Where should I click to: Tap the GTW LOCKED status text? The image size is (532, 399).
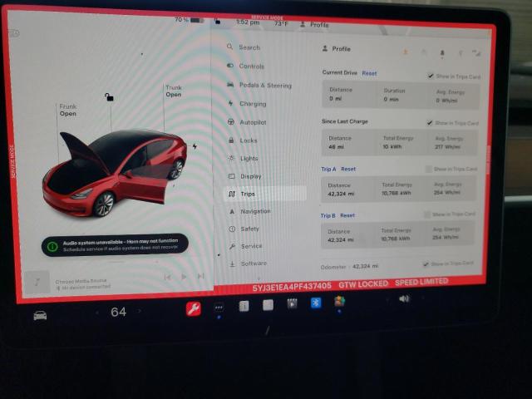click(x=363, y=284)
